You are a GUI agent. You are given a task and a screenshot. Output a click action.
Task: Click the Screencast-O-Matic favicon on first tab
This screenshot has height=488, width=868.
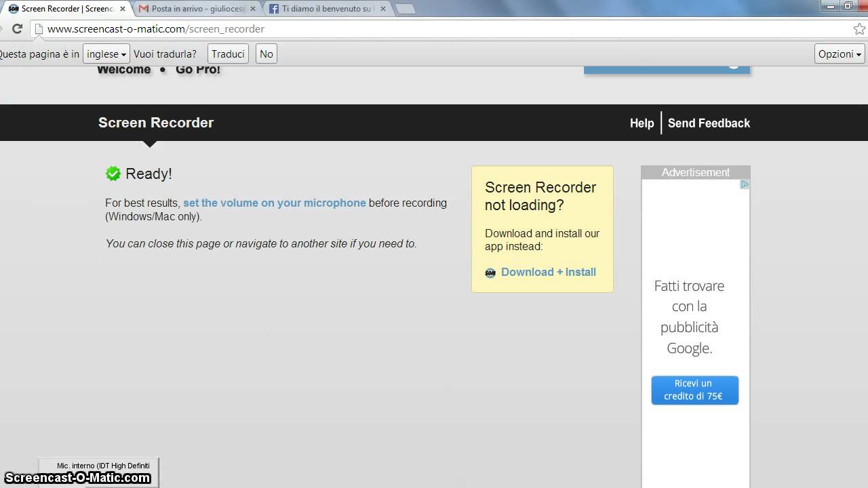[14, 9]
